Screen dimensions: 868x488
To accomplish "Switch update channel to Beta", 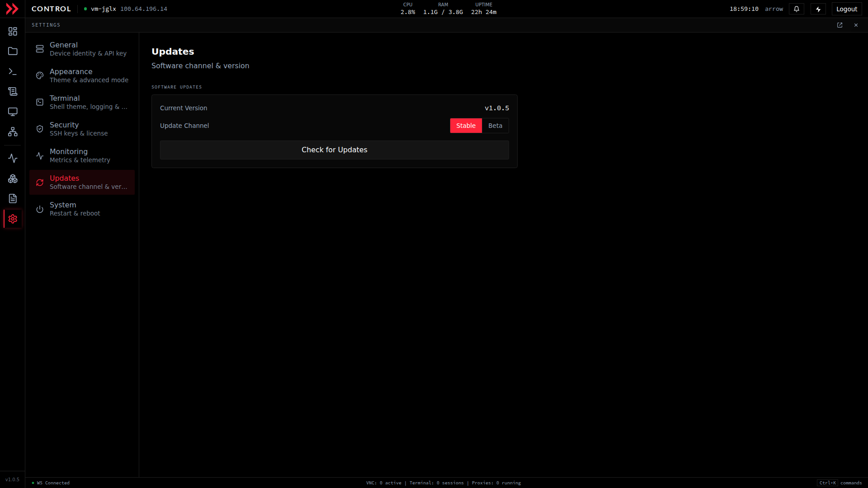I will [495, 126].
